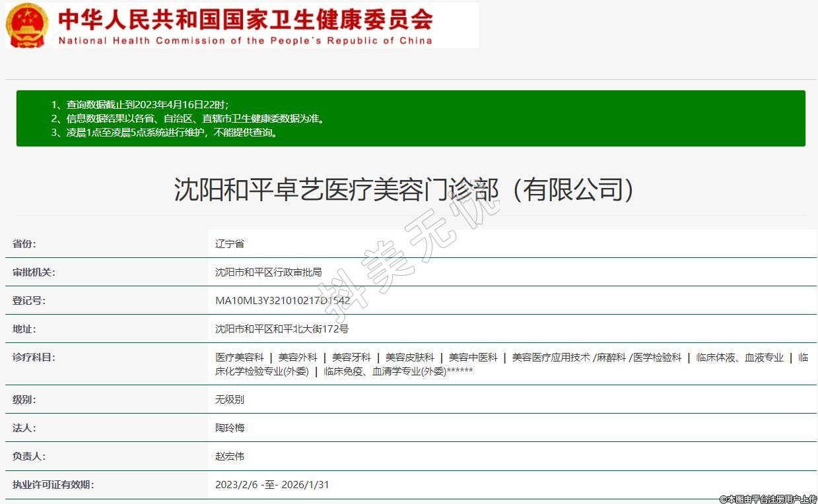Click 临床免疫、血清学专业(外委) department entry
Image resolution: width=818 pixels, height=504 pixels.
coord(385,371)
